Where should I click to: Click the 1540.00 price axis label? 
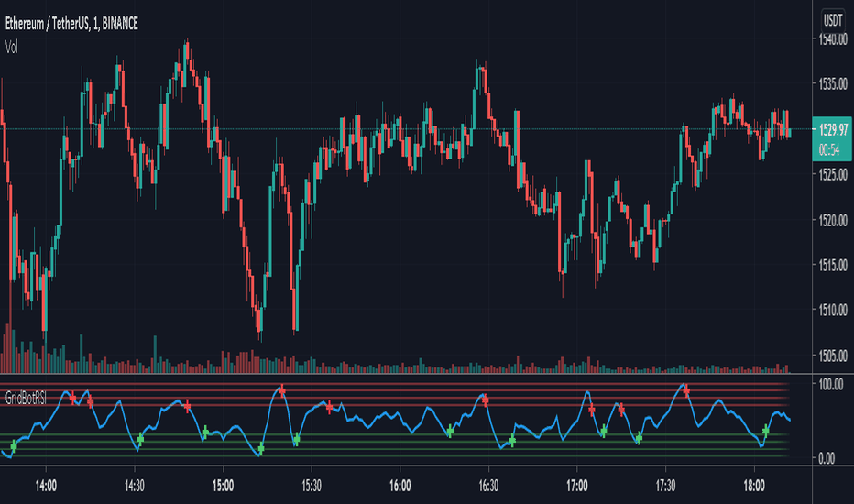[x=833, y=38]
